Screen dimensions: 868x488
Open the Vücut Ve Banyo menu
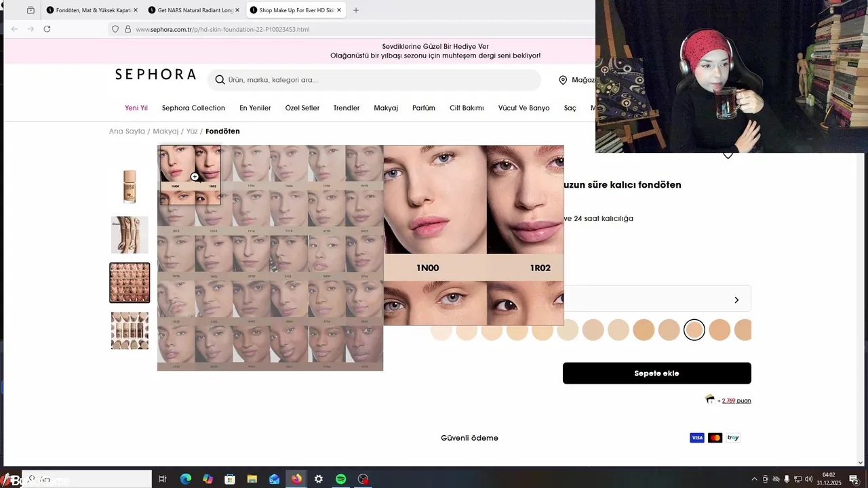pos(524,108)
